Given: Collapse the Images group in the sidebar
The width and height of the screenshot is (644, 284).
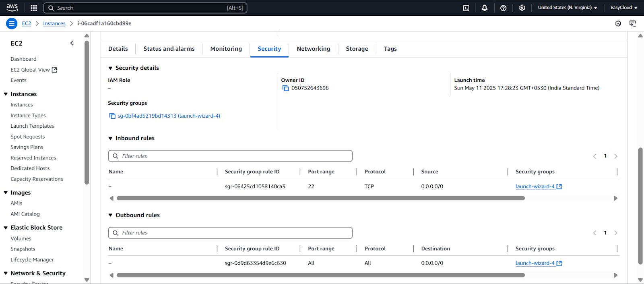Looking at the screenshot, I should click(6, 193).
